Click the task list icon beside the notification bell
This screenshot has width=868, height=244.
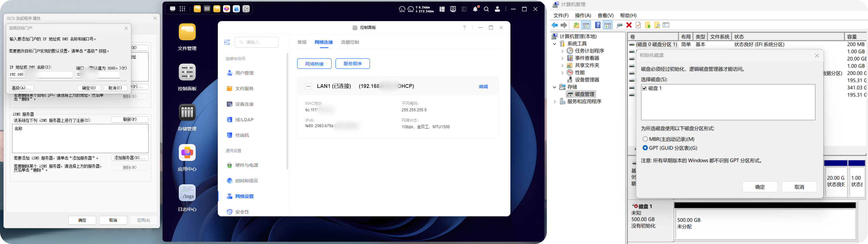pos(464,9)
